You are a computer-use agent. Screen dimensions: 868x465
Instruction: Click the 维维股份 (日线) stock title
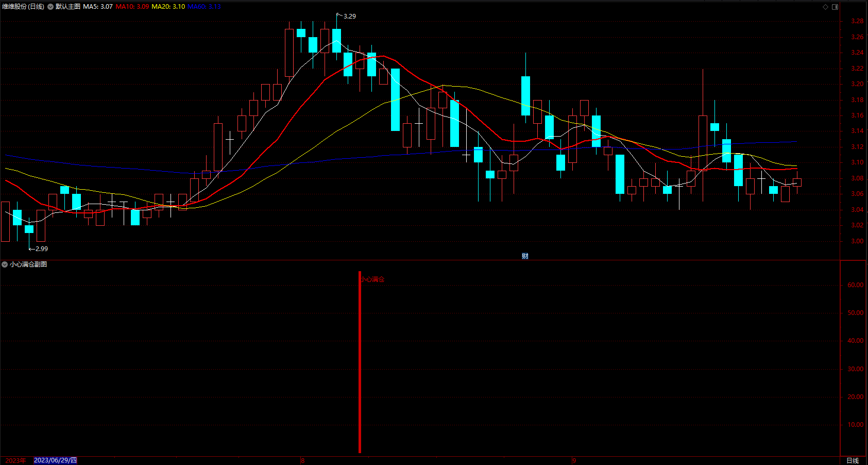(23, 7)
